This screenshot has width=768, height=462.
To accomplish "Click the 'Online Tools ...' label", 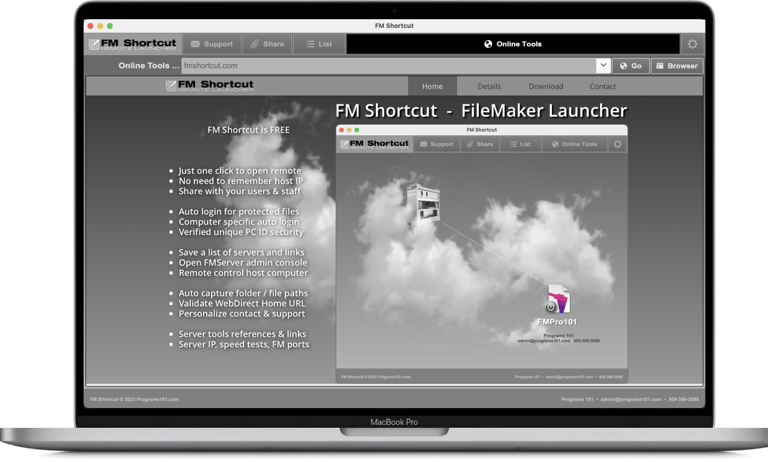I will (148, 66).
